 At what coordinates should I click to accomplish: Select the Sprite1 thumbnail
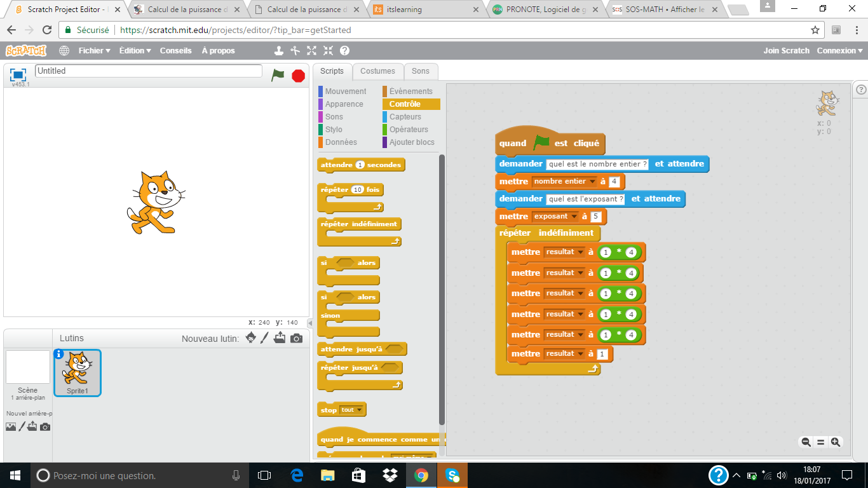point(78,372)
